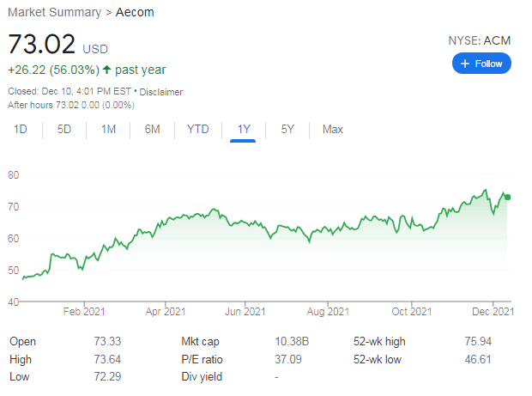
Task: Select the 1Y chart range tab
Action: coord(244,130)
